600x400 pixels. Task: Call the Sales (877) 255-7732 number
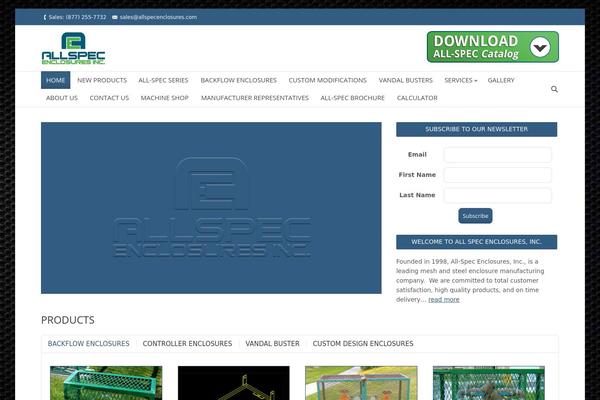tap(77, 17)
